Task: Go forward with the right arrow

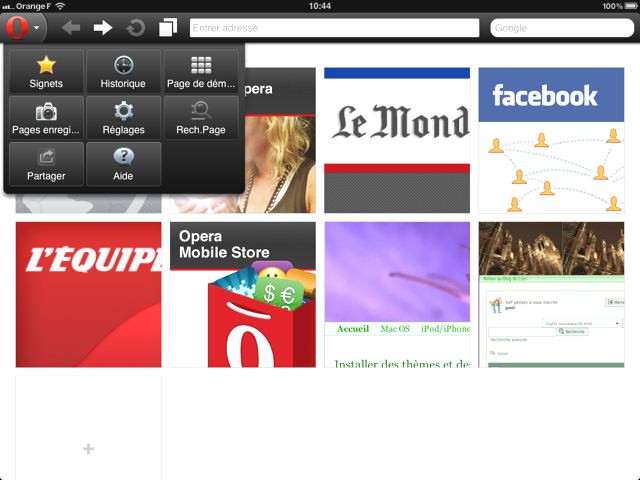Action: pos(103,28)
